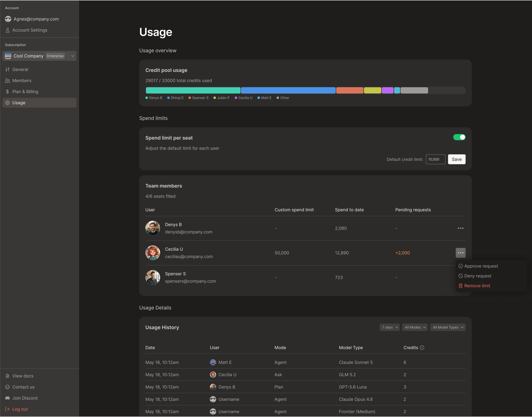This screenshot has width=532, height=417.
Task: Click the Remove limit trash icon
Action: click(x=460, y=286)
